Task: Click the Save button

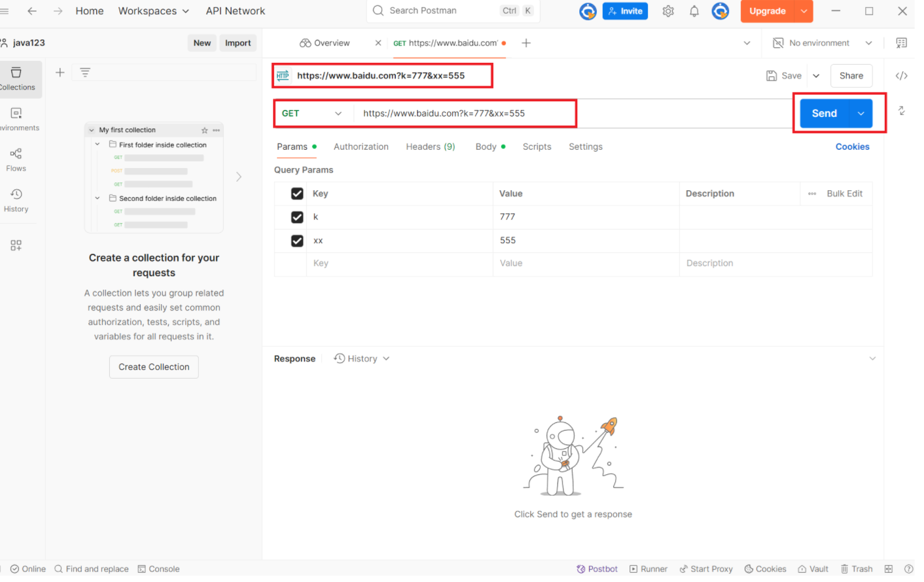Action: click(784, 76)
